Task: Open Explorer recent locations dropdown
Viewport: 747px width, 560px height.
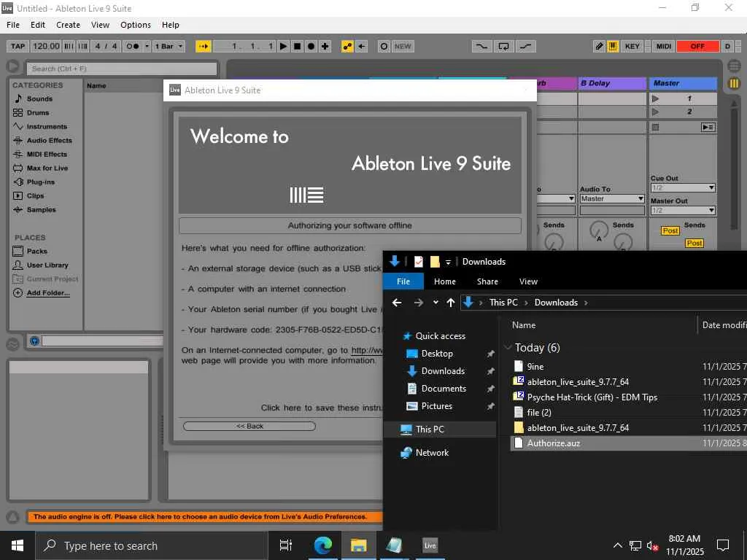Action: point(436,303)
